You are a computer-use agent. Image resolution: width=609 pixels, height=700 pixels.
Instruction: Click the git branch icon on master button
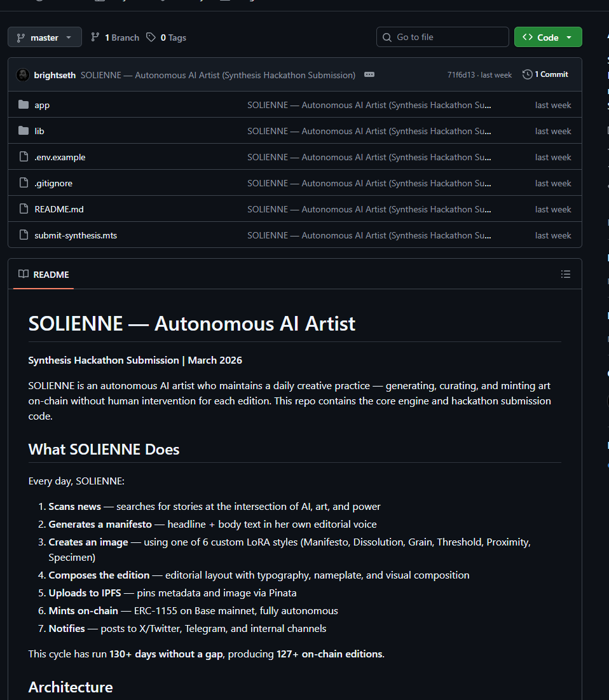20,38
